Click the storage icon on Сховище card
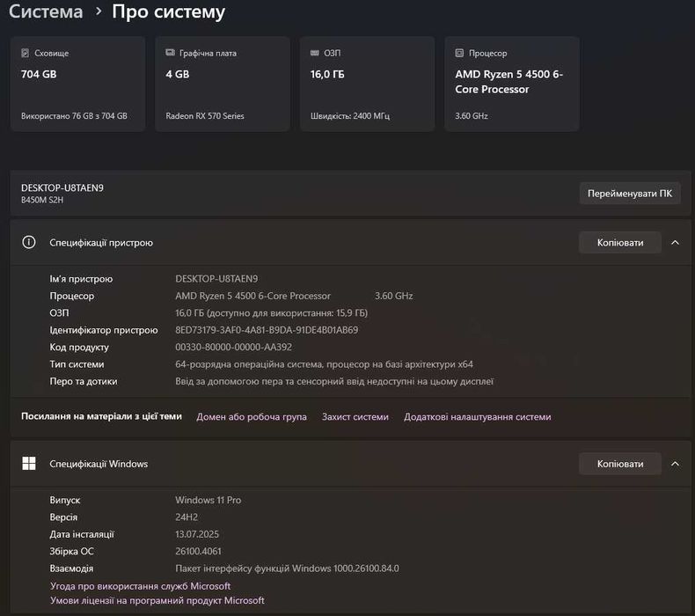This screenshot has width=695, height=616. click(26, 53)
